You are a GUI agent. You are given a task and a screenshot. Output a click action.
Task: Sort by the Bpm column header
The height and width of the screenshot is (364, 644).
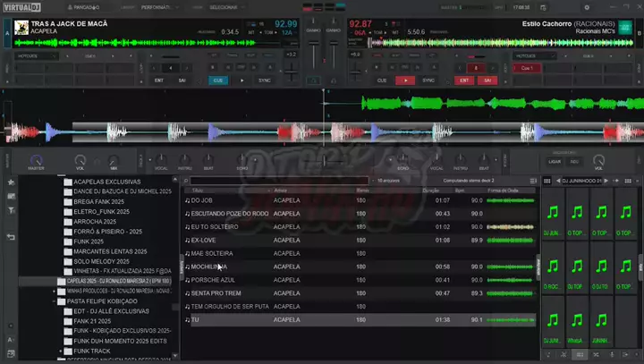click(460, 190)
